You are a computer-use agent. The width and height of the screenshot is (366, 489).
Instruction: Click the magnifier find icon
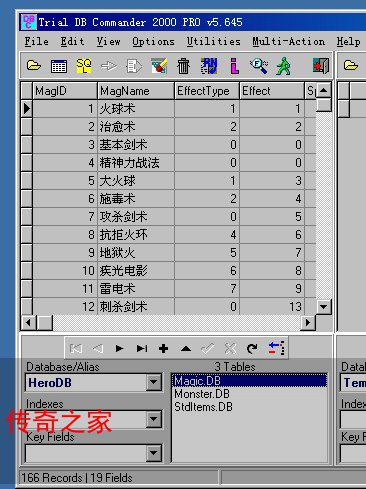coord(259,66)
